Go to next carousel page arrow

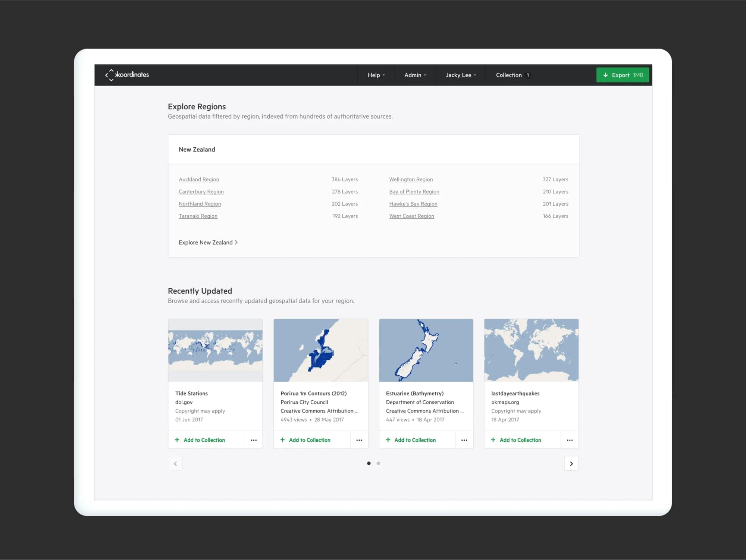(x=571, y=464)
